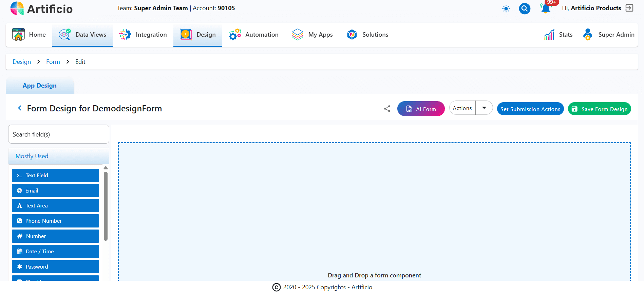Toggle the light/dark theme sun icon
Image resolution: width=644 pixels, height=292 pixels.
pos(506,9)
